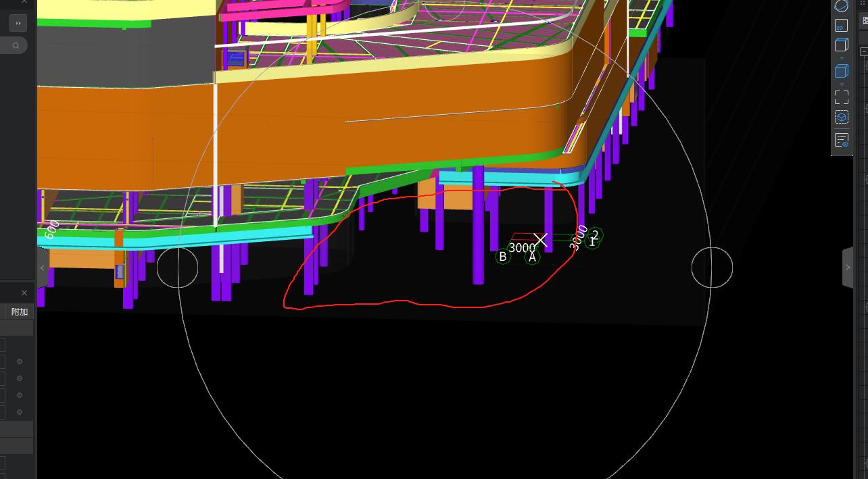Activate the orbit rotate view tool
The image size is (868, 479).
pyautogui.click(x=841, y=6)
